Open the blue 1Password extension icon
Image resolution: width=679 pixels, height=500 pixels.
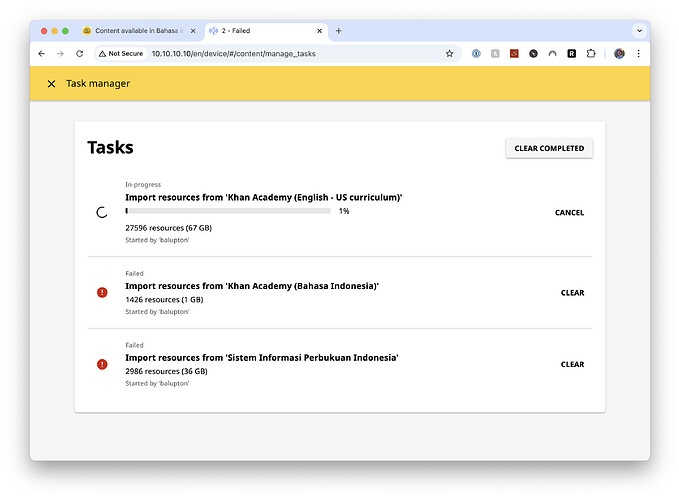coord(476,54)
